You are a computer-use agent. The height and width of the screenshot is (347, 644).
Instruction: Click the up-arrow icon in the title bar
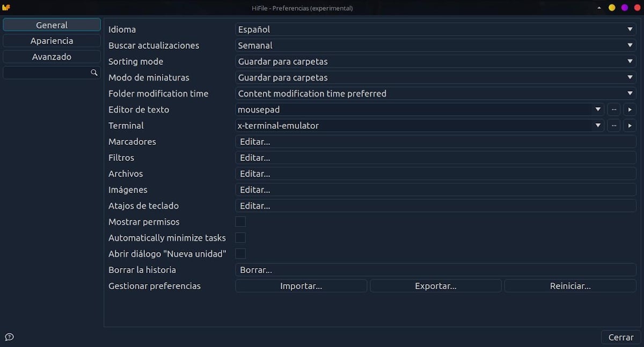[x=599, y=8]
